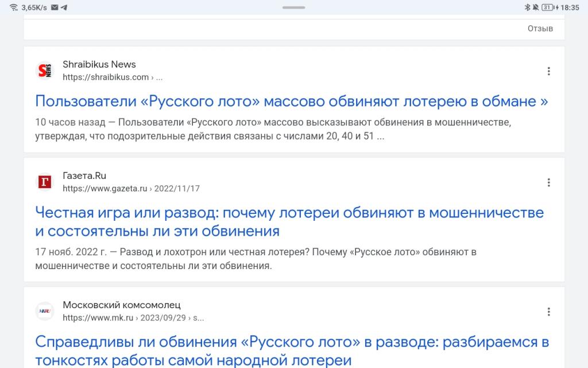This screenshot has height=368, width=588.
Task: Open Московский комсомолец site favicon
Action: tap(45, 311)
